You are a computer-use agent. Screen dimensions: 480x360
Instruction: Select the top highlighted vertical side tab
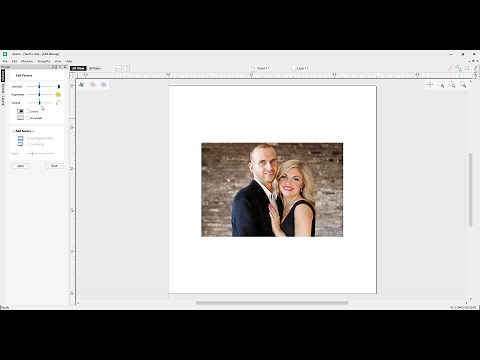(3, 75)
